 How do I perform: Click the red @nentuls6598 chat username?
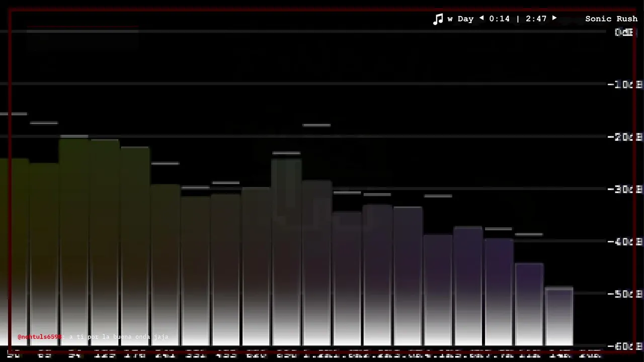[40, 337]
